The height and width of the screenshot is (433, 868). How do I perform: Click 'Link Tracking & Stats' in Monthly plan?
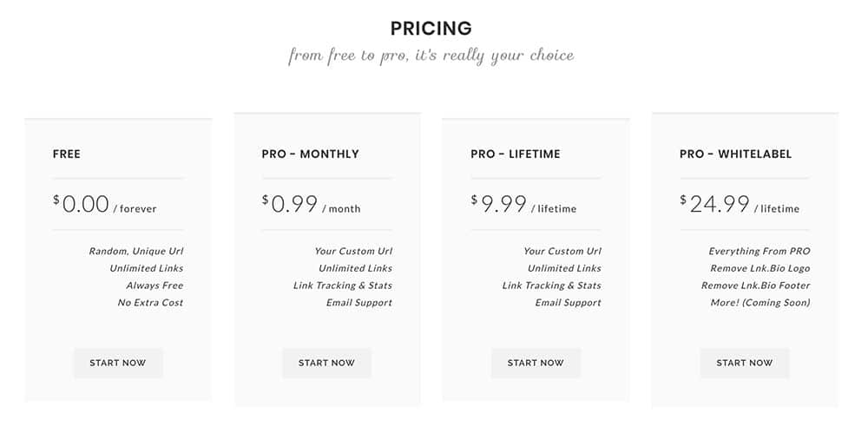coord(343,285)
